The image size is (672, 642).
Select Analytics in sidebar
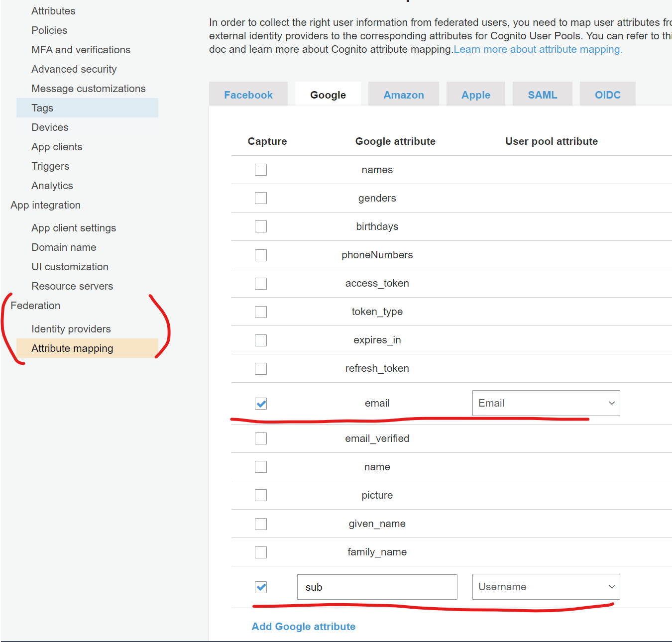point(52,186)
